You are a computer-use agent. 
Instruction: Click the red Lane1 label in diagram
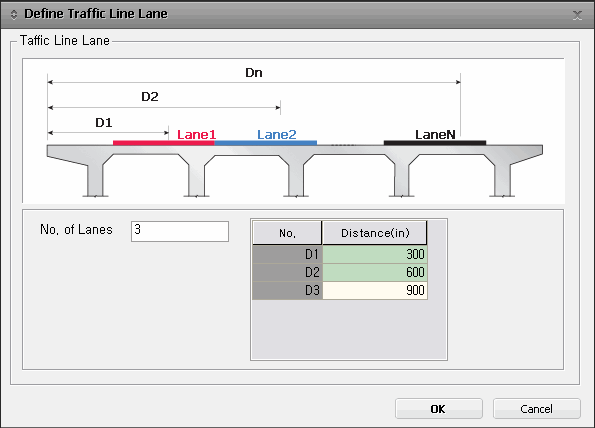pos(196,135)
